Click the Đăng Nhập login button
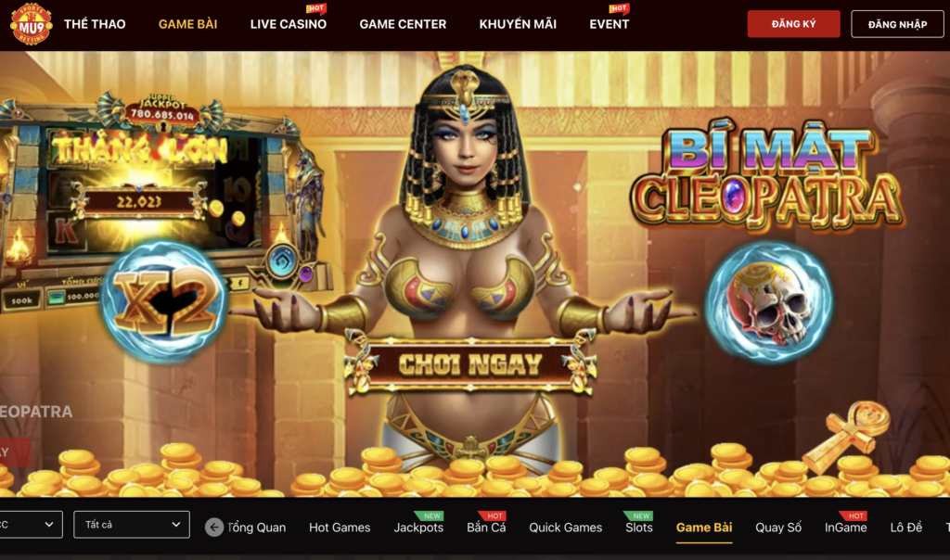Image resolution: width=950 pixels, height=560 pixels. tap(897, 24)
